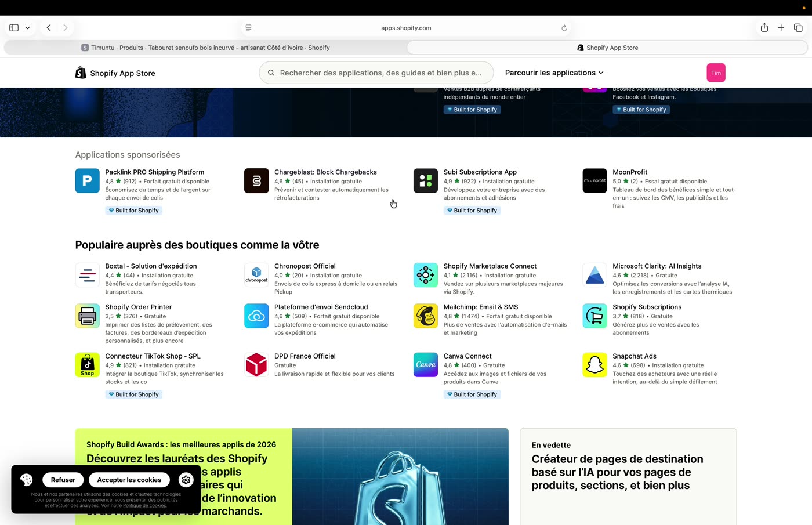
Task: Open sidebar options dropdown chevron
Action: click(x=27, y=27)
